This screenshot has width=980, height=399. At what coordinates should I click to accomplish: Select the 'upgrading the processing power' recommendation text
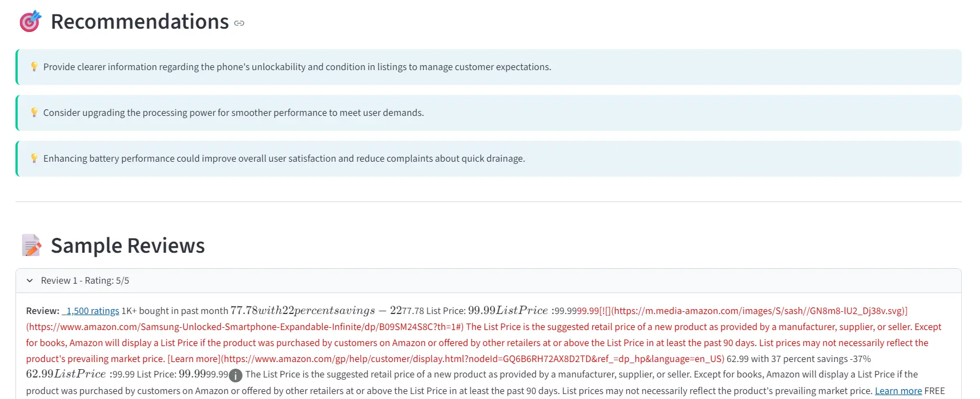[234, 113]
